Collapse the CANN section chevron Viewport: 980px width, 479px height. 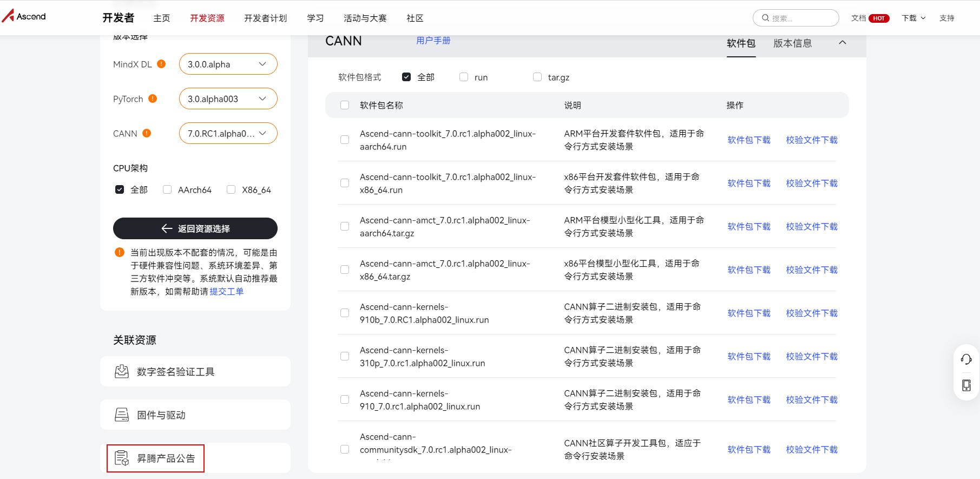[843, 43]
